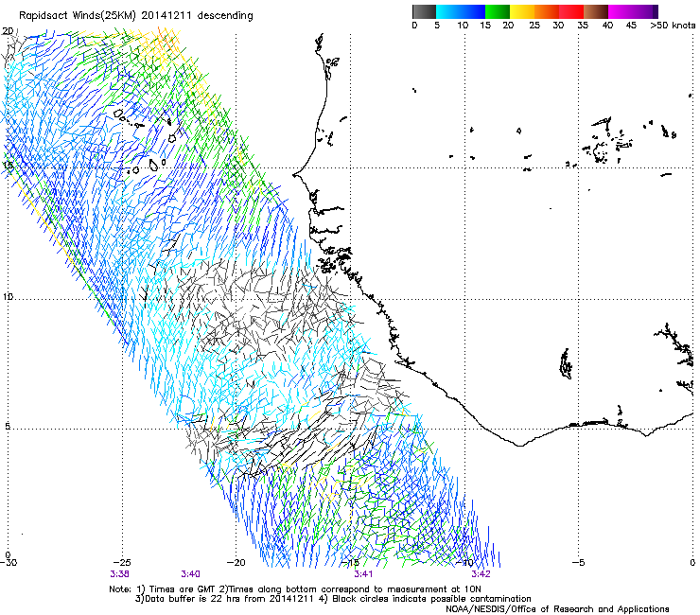
Task: Click the '25' legend tick label
Action: coord(534,26)
